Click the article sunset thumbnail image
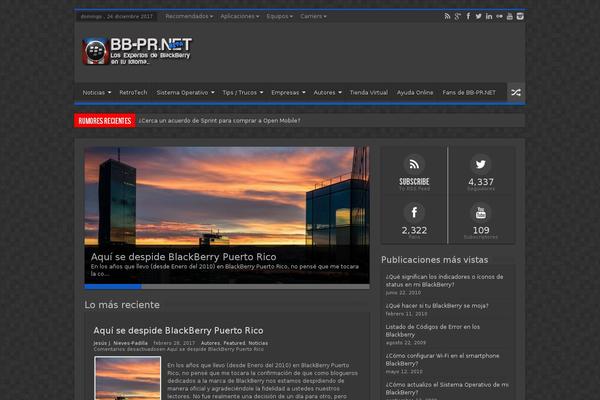This screenshot has height=400, width=600. 128,378
